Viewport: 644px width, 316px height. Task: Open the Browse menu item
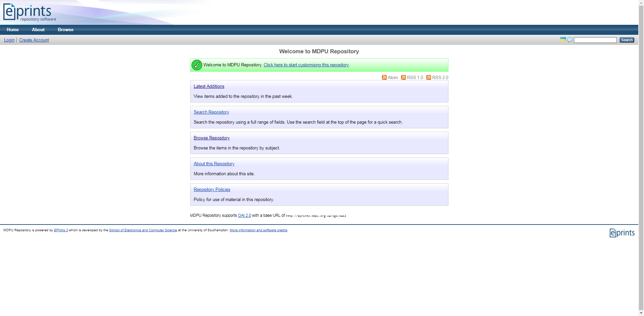65,29
